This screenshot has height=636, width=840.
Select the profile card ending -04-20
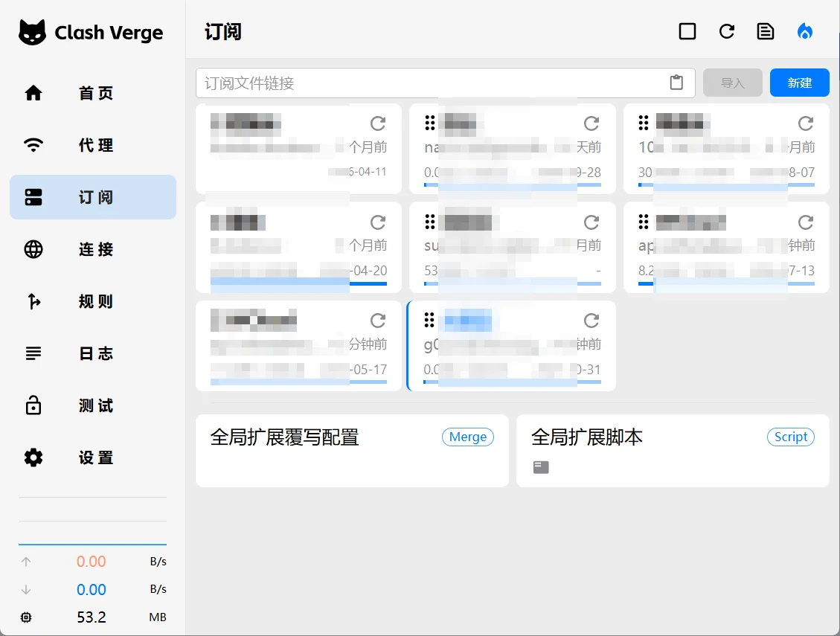298,248
